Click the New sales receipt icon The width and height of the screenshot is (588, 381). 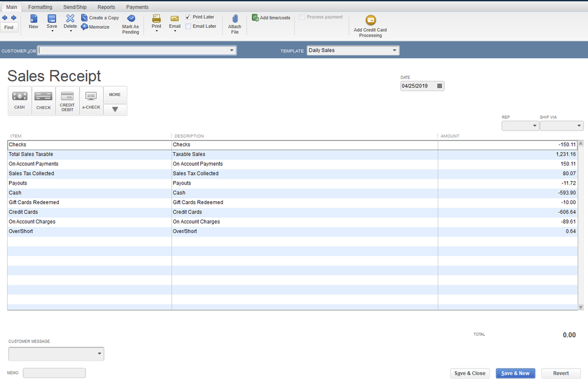[34, 19]
